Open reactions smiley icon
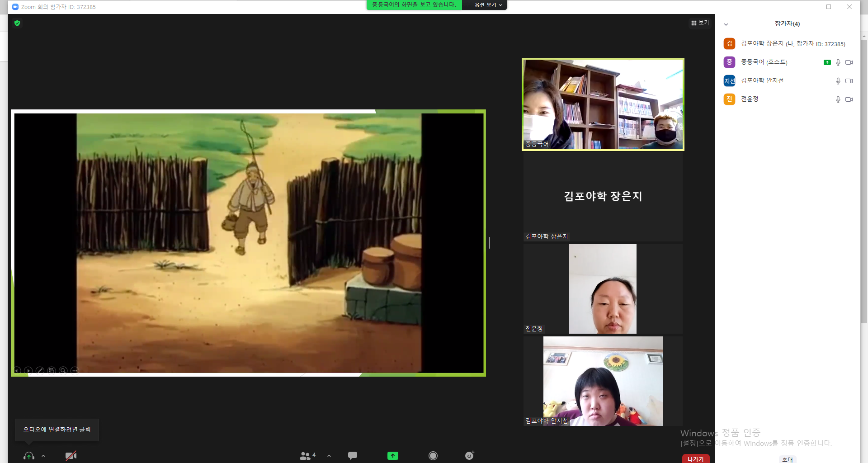 pyautogui.click(x=470, y=455)
